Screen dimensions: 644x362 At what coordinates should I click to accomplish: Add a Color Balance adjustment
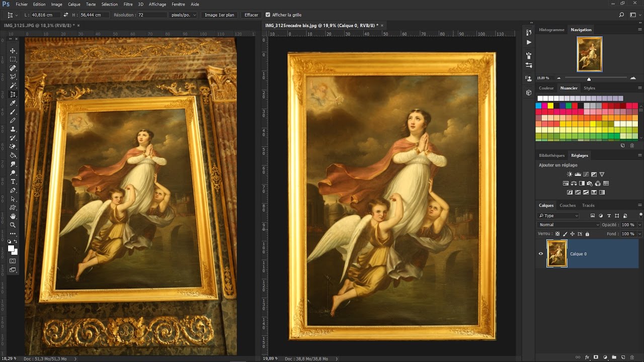574,183
